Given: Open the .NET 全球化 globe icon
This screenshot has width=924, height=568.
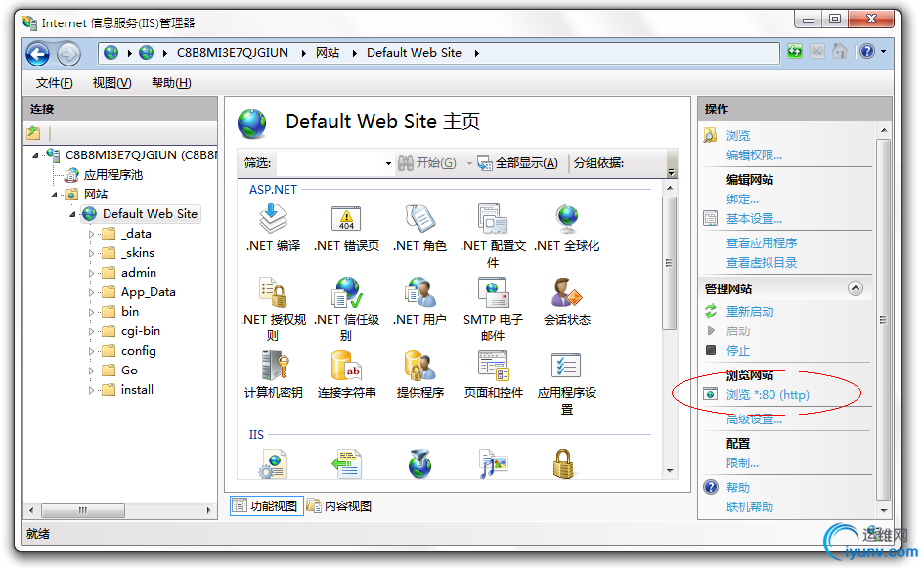Looking at the screenshot, I should [567, 219].
